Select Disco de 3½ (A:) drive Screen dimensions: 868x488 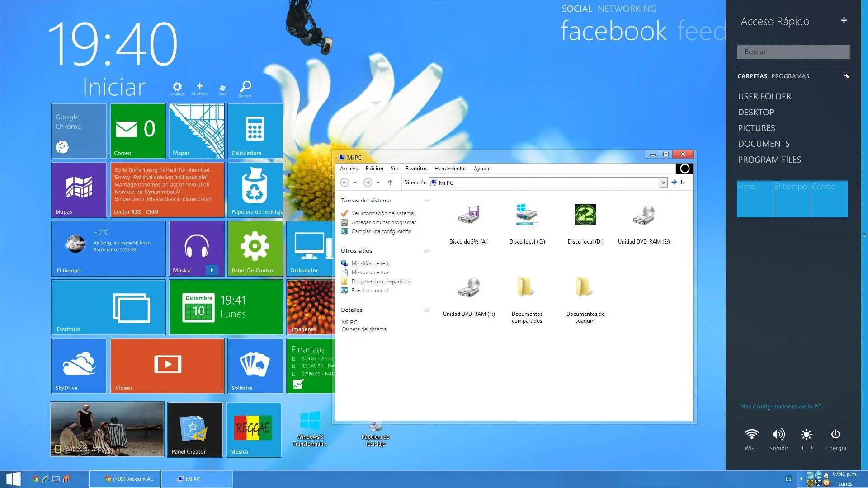(x=469, y=225)
